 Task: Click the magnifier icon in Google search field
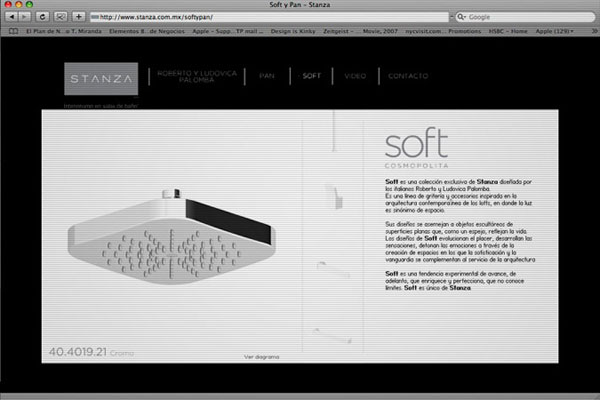[x=461, y=17]
